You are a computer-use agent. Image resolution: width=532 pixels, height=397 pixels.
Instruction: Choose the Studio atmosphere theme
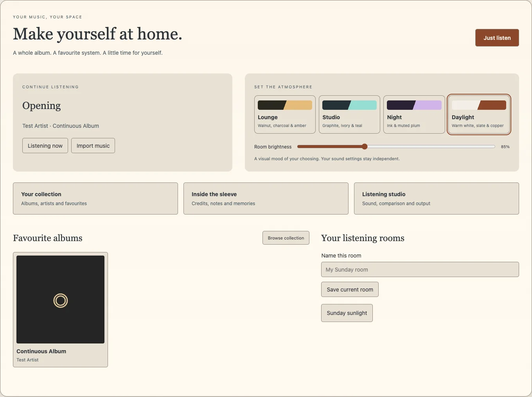coord(349,114)
